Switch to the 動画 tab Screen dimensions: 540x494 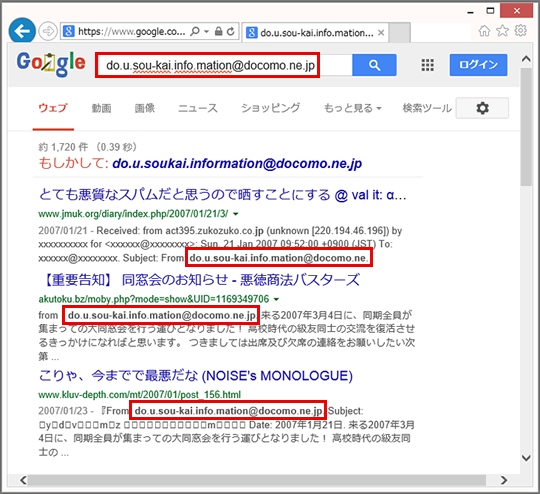[101, 108]
